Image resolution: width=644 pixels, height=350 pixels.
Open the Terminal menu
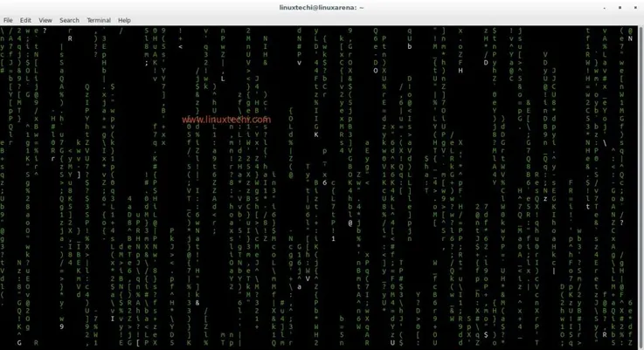tap(99, 20)
